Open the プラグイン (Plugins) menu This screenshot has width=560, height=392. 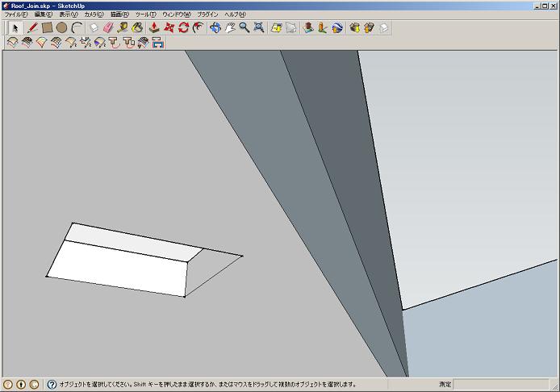(x=207, y=15)
